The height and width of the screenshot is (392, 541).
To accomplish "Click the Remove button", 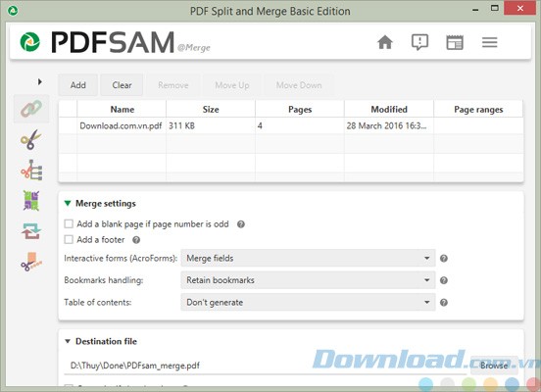I will 173,85.
